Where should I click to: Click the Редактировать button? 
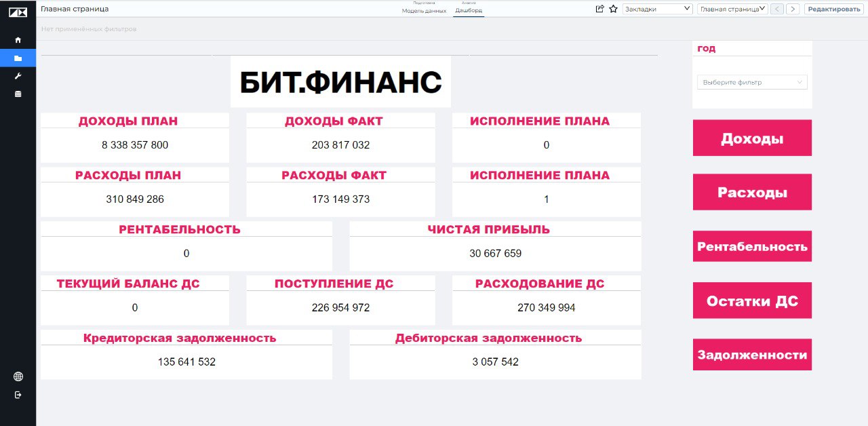point(833,9)
